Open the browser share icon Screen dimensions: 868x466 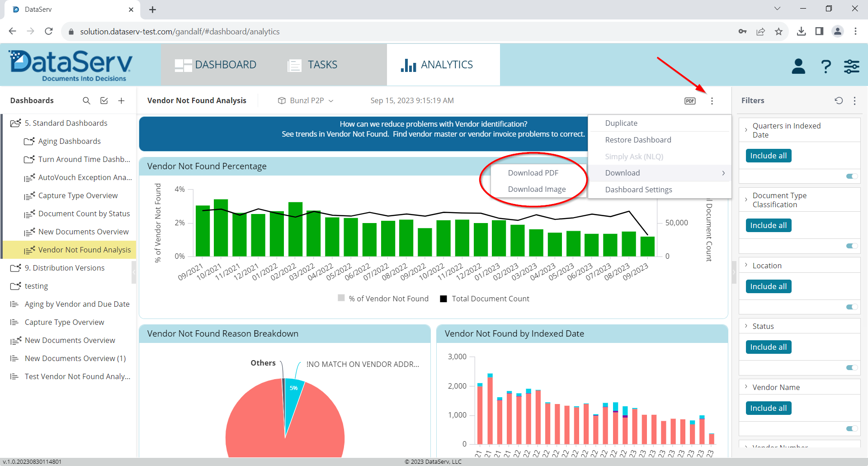click(760, 31)
